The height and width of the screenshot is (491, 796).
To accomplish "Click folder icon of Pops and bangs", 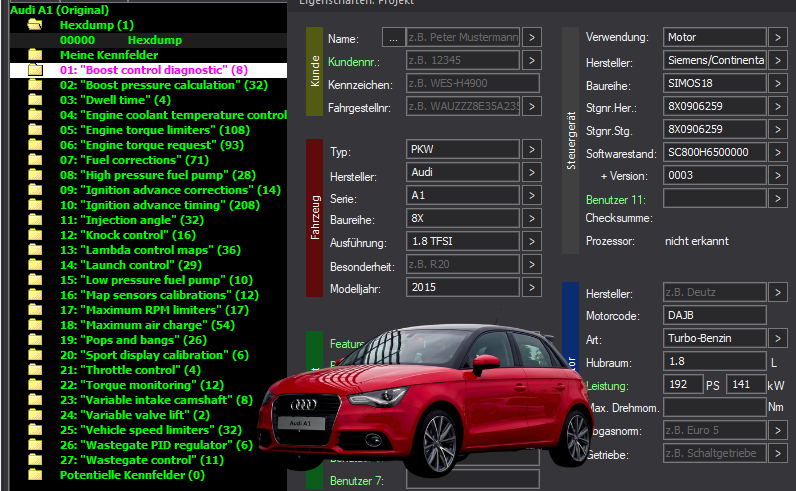I will (x=35, y=340).
